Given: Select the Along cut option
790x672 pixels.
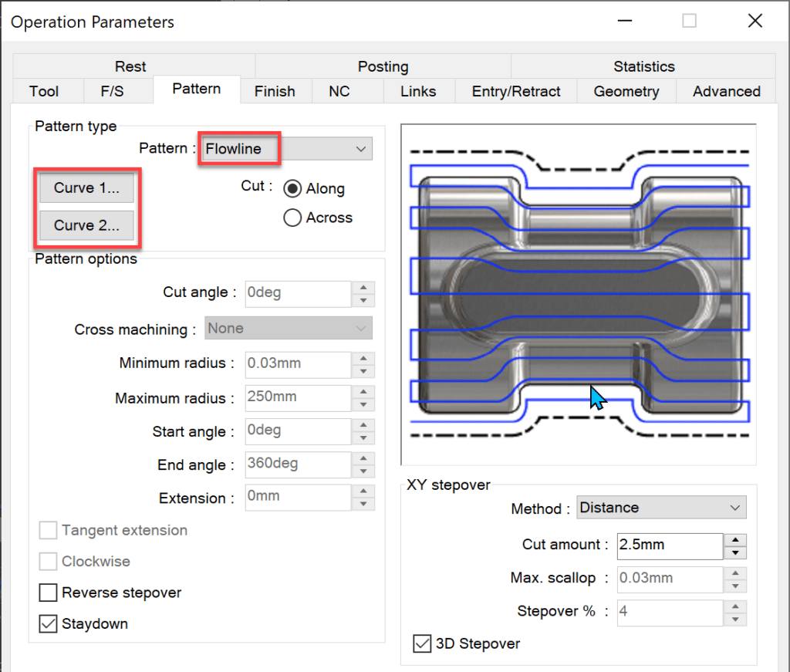Looking at the screenshot, I should 294,188.
